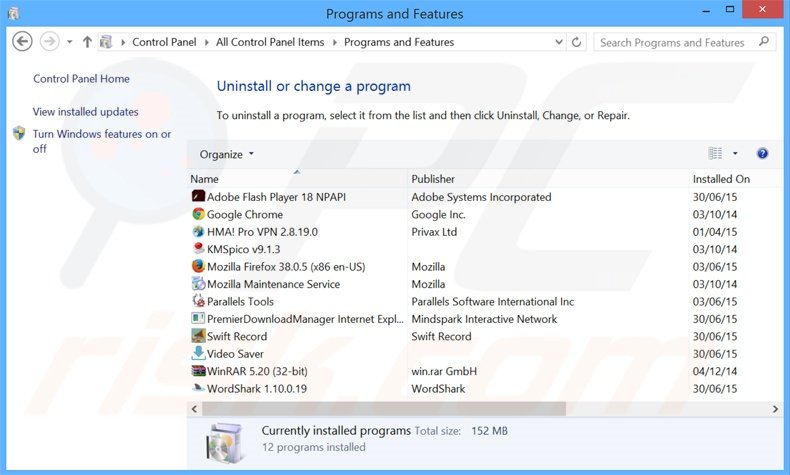This screenshot has width=790, height=475.
Task: Expand the chevron after All Control Panel Items
Action: tap(335, 42)
